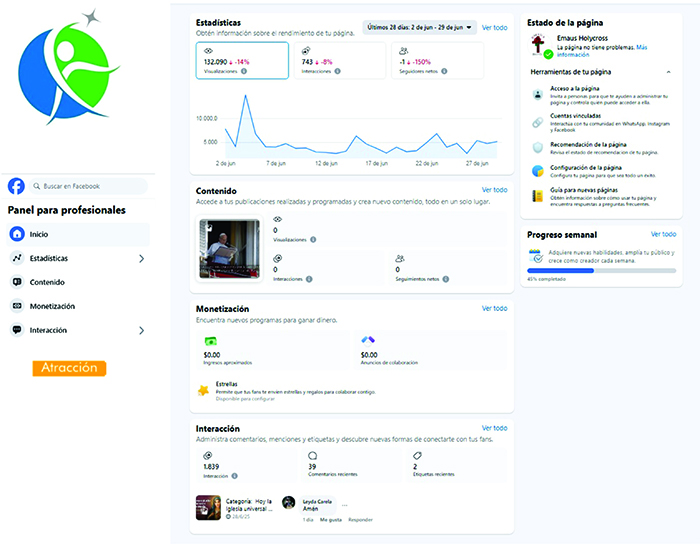
Task: Open Configuración de la página tool
Action: point(538,170)
